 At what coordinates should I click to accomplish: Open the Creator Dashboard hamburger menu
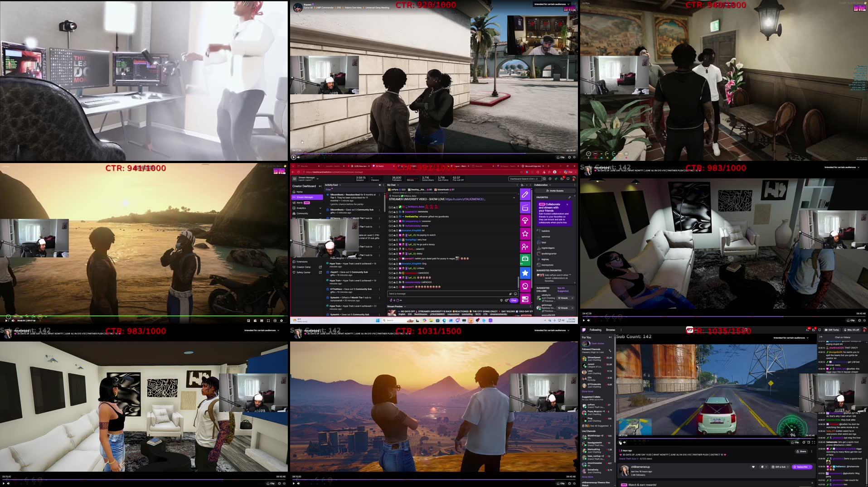pos(295,178)
